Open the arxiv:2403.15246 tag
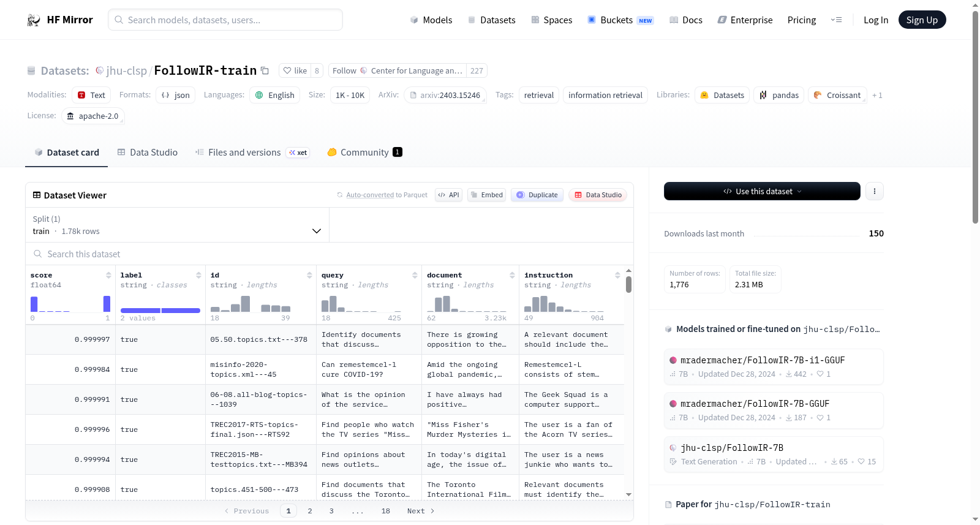Image resolution: width=980 pixels, height=525 pixels. pyautogui.click(x=445, y=95)
